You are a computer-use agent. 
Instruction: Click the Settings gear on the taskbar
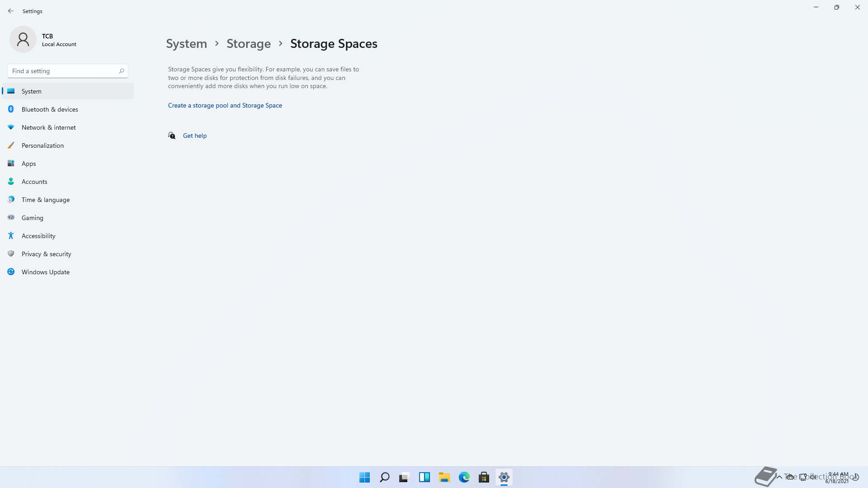tap(504, 477)
